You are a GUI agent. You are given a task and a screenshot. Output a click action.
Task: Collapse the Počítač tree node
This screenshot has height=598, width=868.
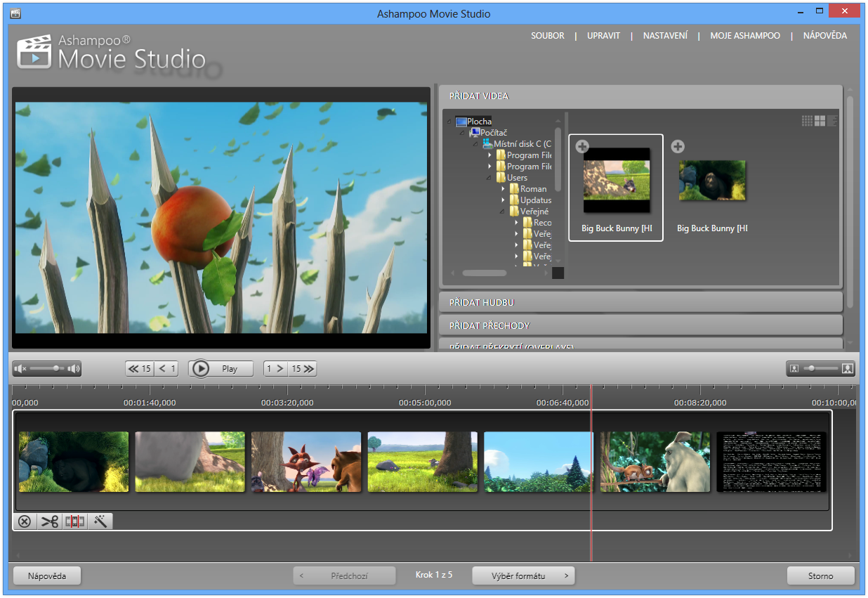[463, 133]
